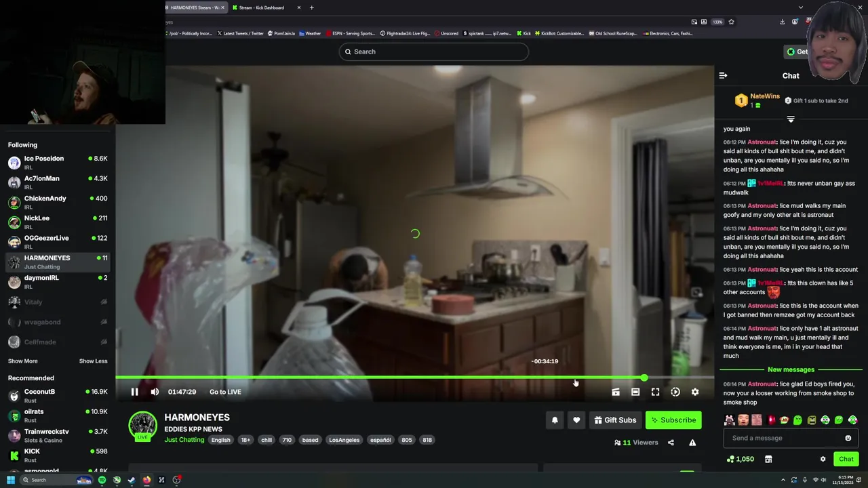The height and width of the screenshot is (488, 868).
Task: Pause the stream playback
Action: coord(134,392)
